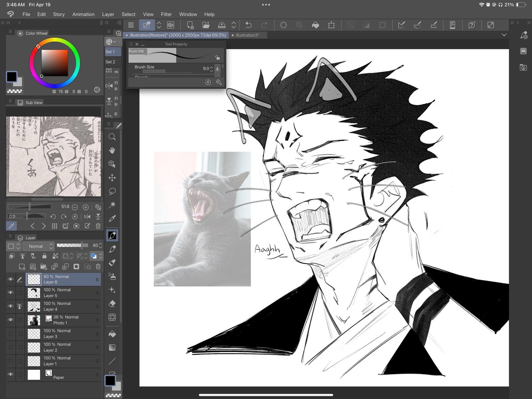Viewport: 532px width, 399px height.
Task: Switch to the Illustration3 canvas tab
Action: pyautogui.click(x=247, y=35)
